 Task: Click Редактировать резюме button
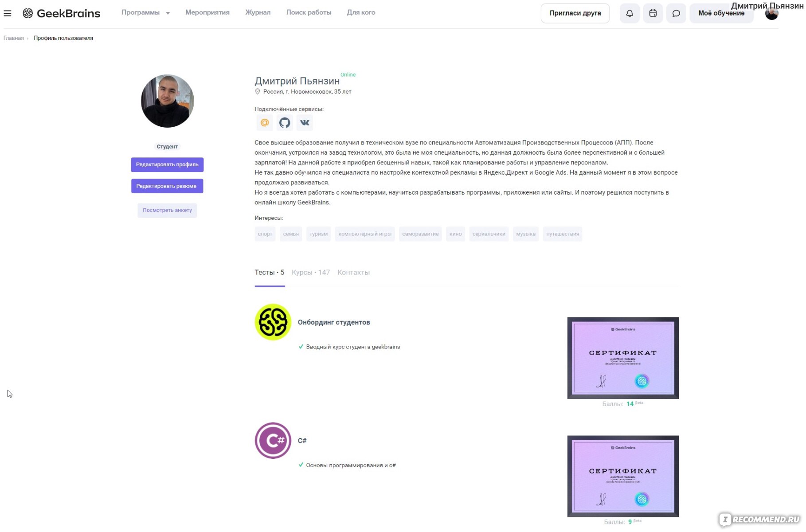(167, 186)
